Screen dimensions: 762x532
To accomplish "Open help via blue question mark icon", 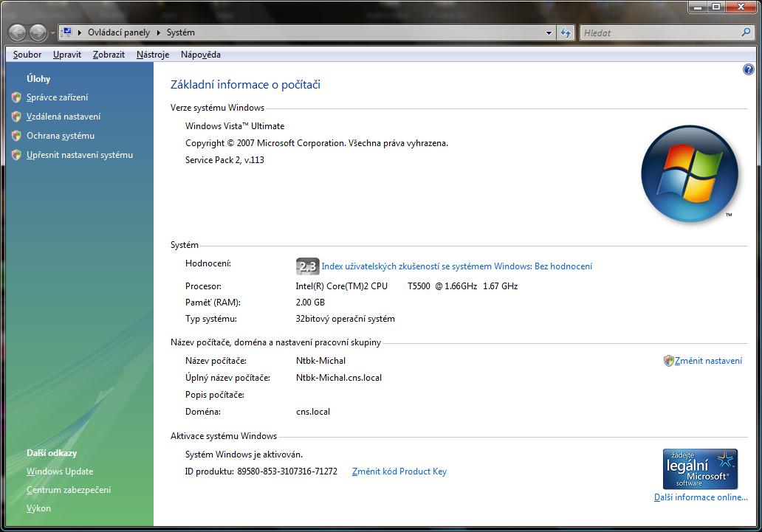I will click(749, 69).
